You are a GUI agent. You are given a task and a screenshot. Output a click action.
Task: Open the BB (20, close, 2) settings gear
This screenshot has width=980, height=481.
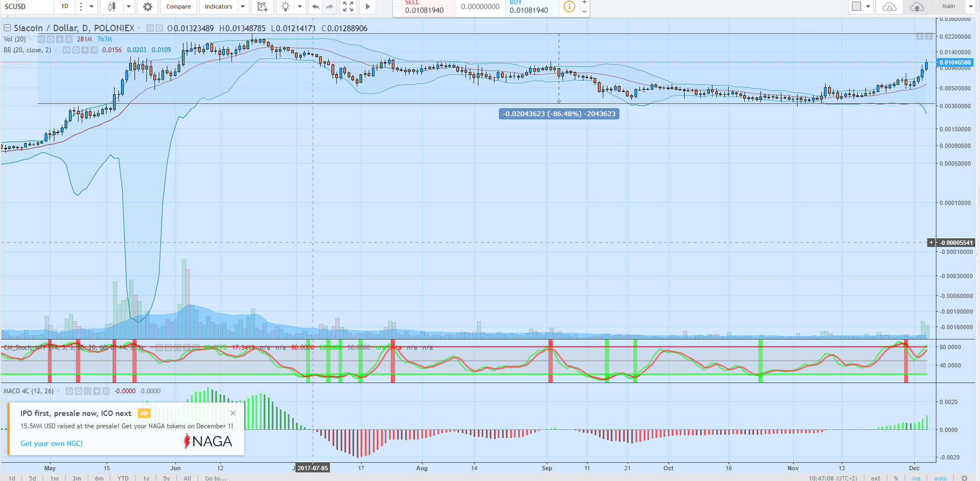(x=76, y=50)
